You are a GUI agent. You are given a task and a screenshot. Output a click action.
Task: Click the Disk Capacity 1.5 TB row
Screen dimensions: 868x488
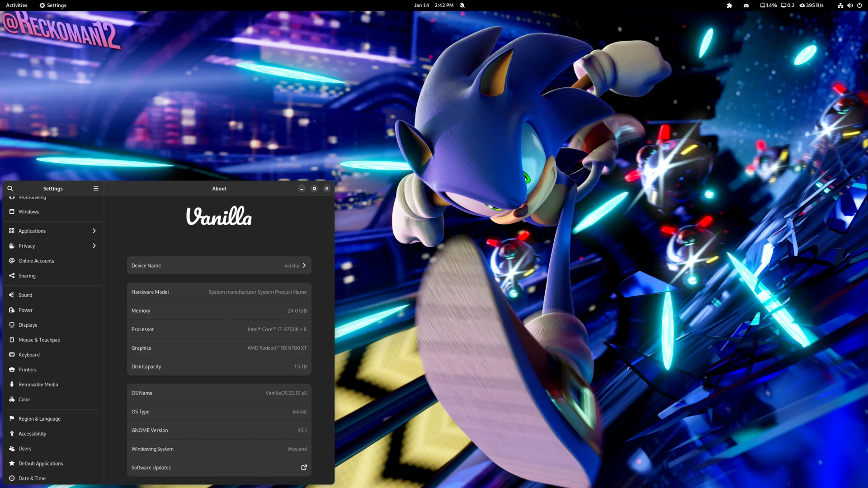pyautogui.click(x=219, y=366)
